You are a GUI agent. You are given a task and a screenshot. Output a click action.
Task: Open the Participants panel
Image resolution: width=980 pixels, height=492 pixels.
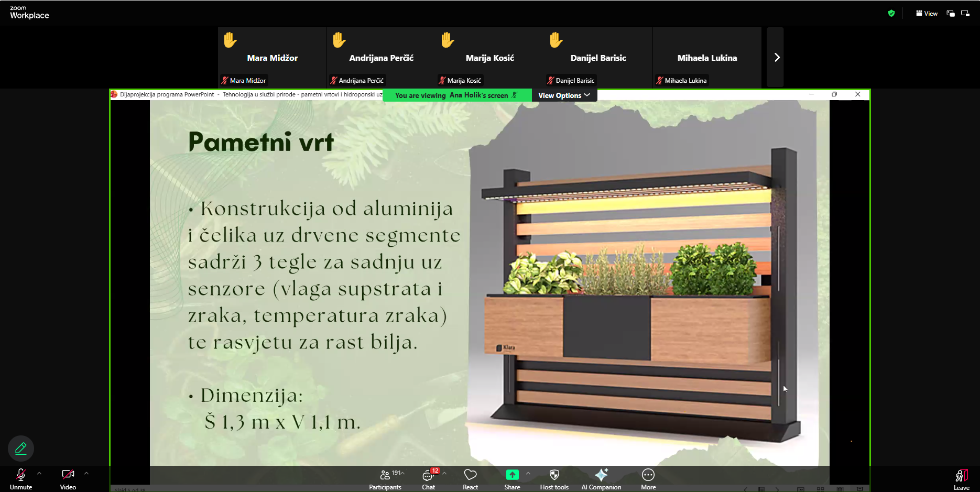[385, 478]
